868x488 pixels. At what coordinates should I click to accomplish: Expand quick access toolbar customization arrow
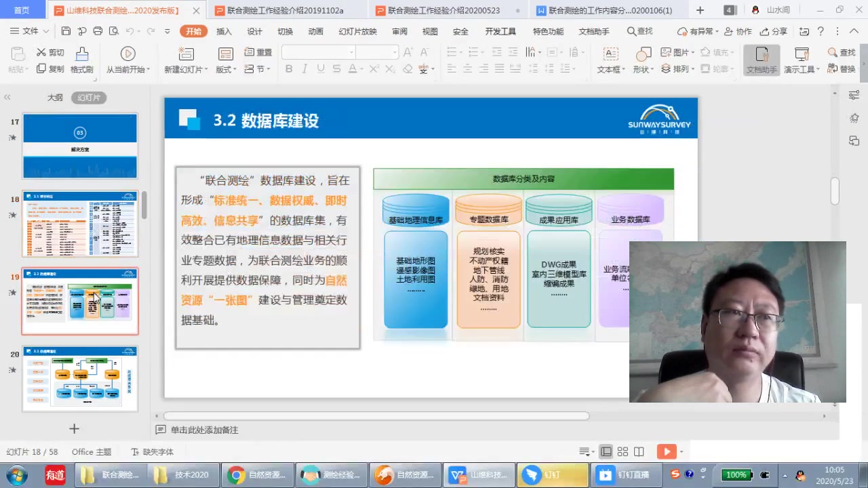pos(167,31)
